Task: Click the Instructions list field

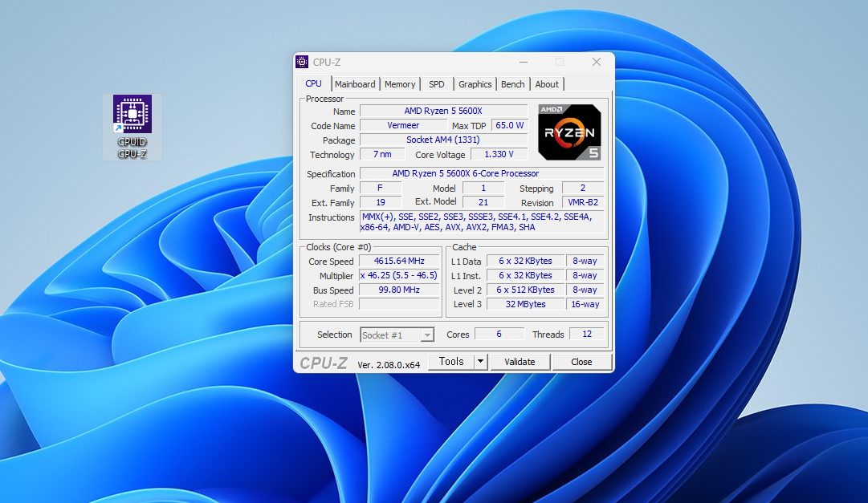Action: (x=482, y=222)
